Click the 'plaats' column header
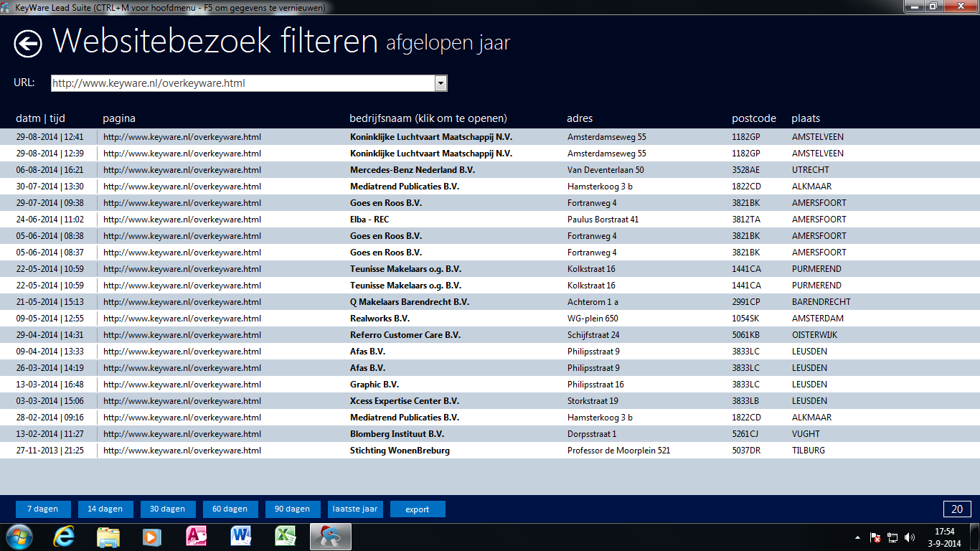The width and height of the screenshot is (980, 551). pos(806,118)
